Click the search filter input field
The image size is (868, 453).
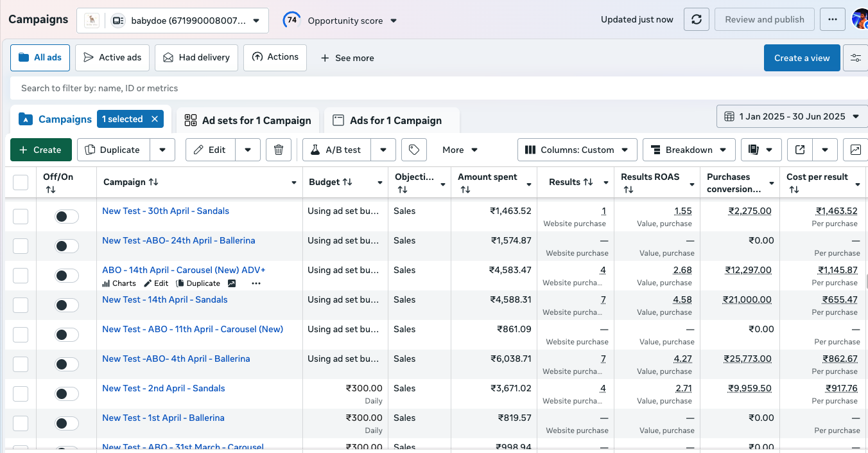439,88
